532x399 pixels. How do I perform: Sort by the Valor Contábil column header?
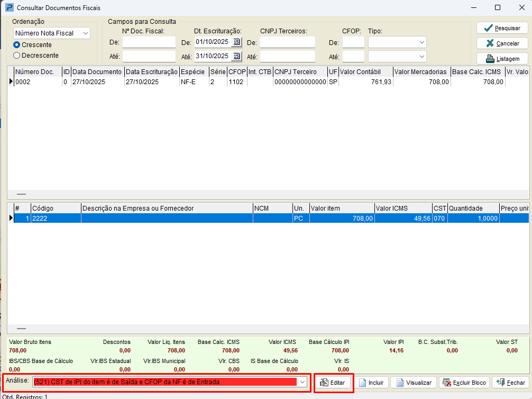tap(365, 71)
